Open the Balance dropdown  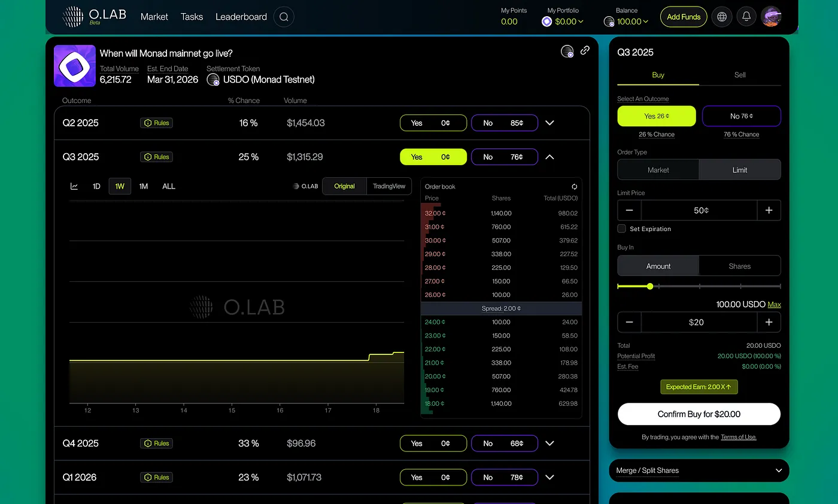633,22
